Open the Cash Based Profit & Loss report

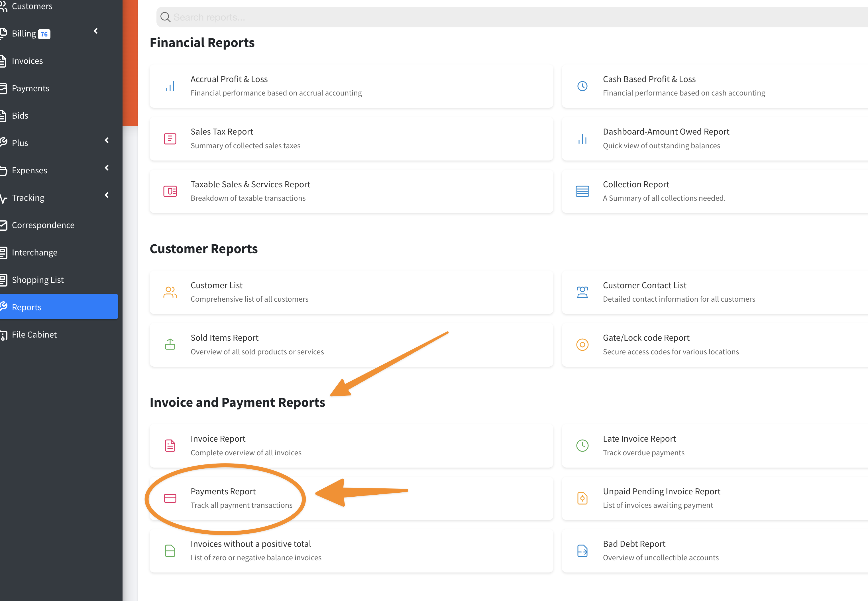[649, 80]
